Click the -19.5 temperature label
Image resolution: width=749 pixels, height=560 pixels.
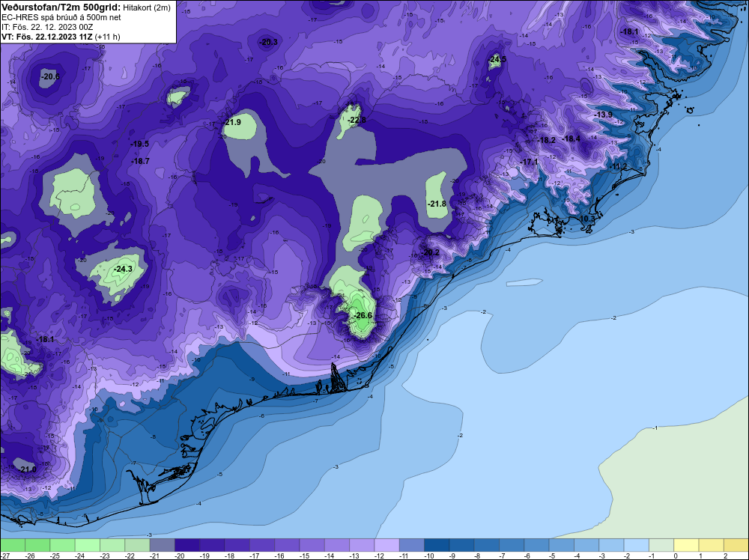[140, 144]
